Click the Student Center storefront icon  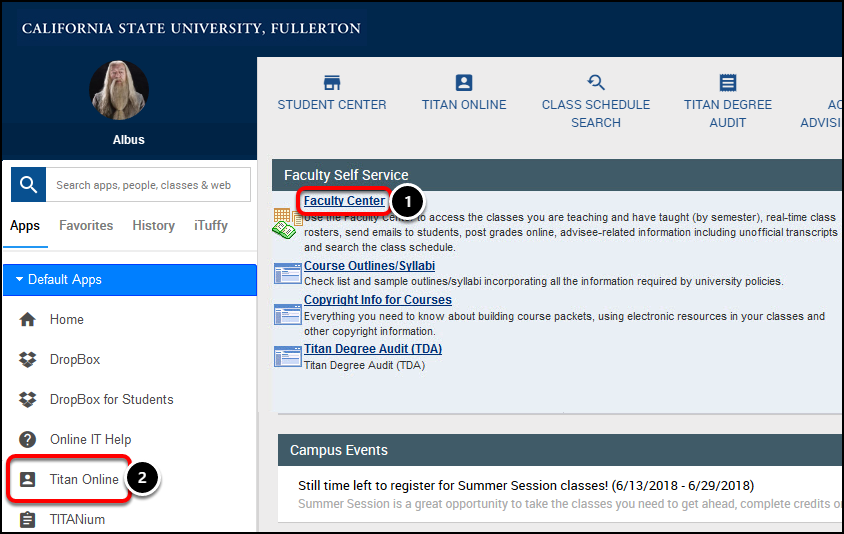(x=332, y=82)
